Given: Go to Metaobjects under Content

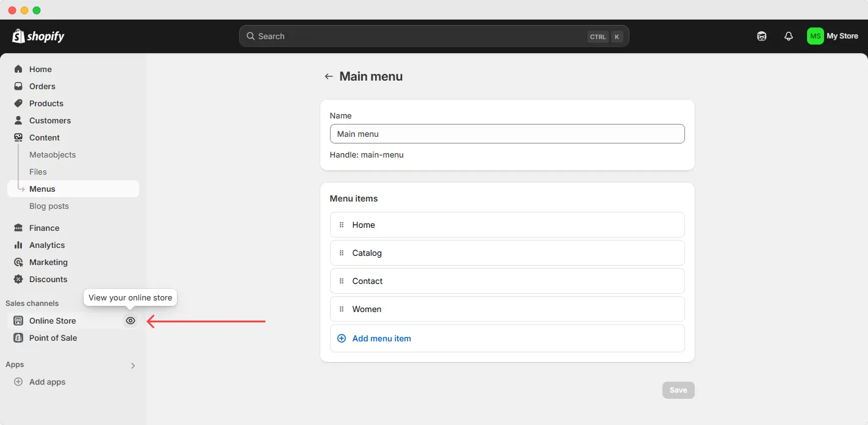Looking at the screenshot, I should click(52, 154).
